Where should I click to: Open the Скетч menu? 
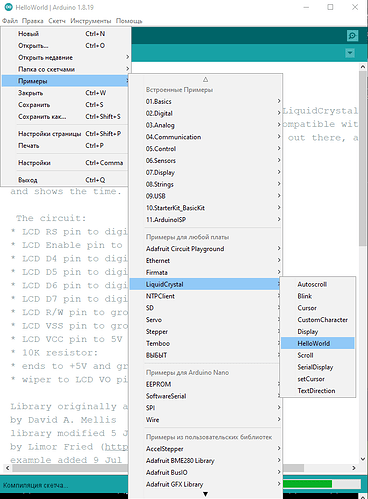[x=57, y=21]
